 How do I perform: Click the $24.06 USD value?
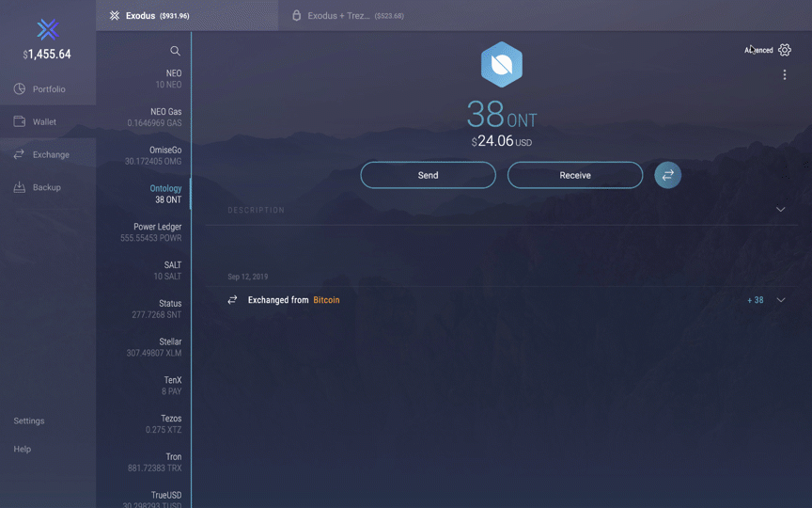[501, 141]
